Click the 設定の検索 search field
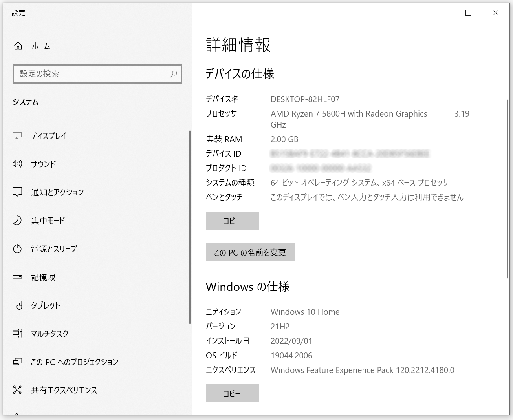This screenshot has height=420, width=513. [x=97, y=74]
